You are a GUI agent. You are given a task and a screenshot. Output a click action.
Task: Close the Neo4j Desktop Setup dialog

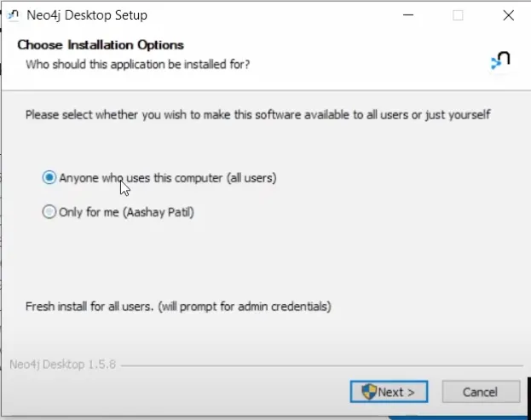[x=508, y=14]
